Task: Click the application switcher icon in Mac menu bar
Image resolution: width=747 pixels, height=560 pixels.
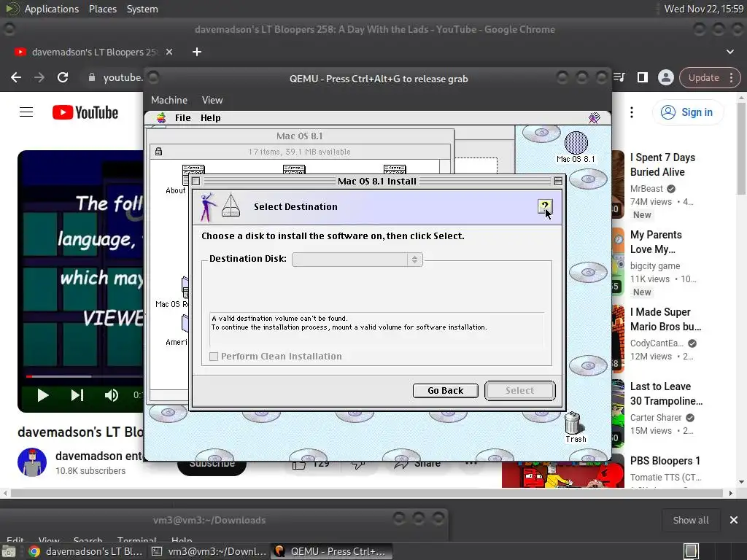Action: 594,117
